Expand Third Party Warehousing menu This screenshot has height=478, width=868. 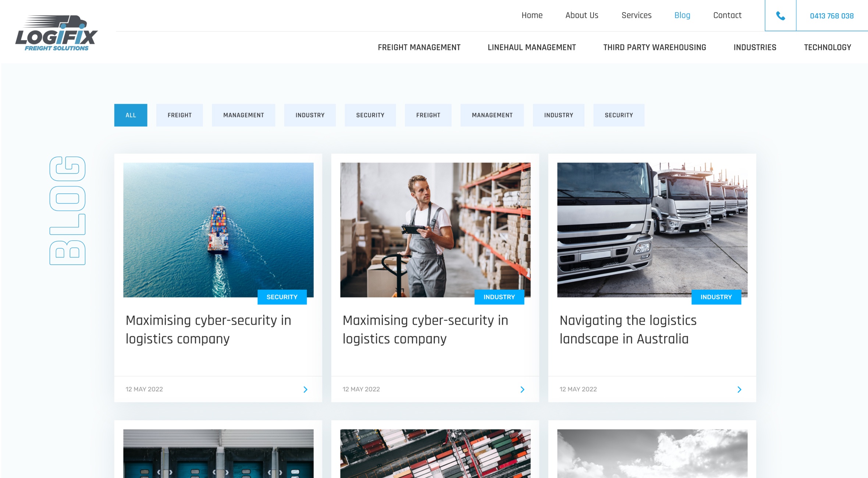pos(654,47)
